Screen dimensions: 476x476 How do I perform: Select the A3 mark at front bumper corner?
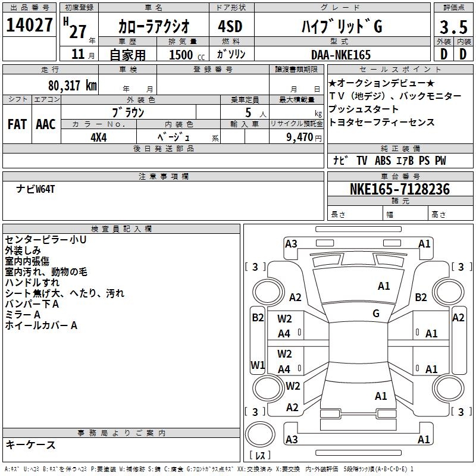[x=291, y=244]
